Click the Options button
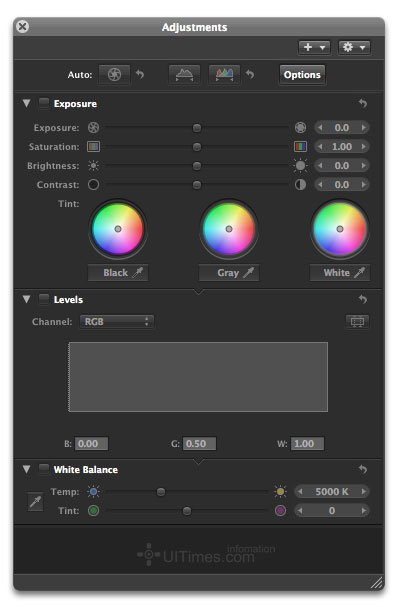This screenshot has width=395, height=607. point(302,75)
